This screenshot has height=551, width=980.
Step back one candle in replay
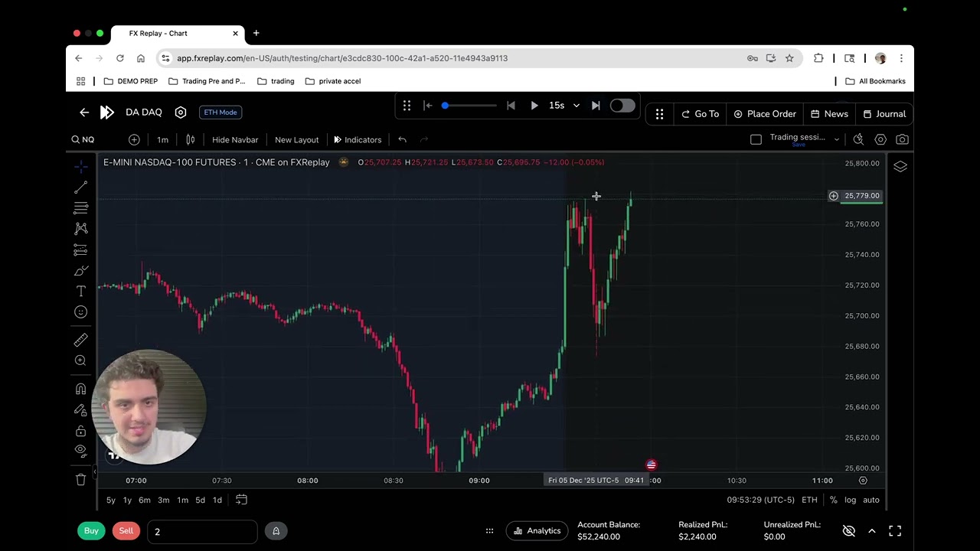(x=511, y=106)
